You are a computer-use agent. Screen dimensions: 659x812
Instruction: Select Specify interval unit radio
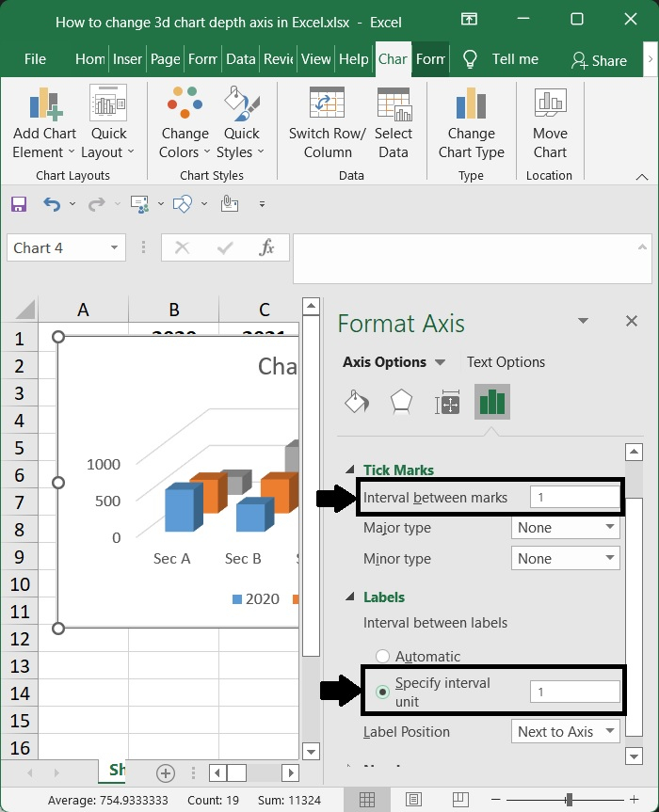tap(382, 692)
